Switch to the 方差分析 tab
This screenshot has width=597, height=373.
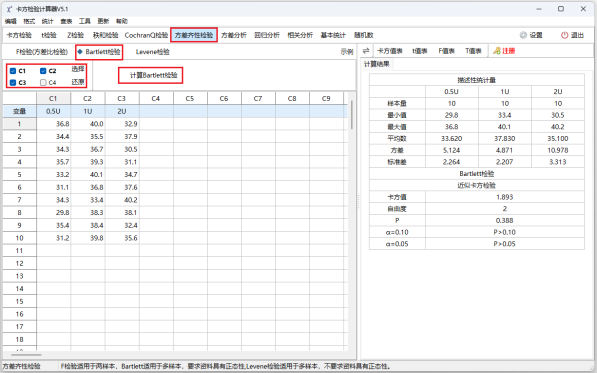coord(234,35)
